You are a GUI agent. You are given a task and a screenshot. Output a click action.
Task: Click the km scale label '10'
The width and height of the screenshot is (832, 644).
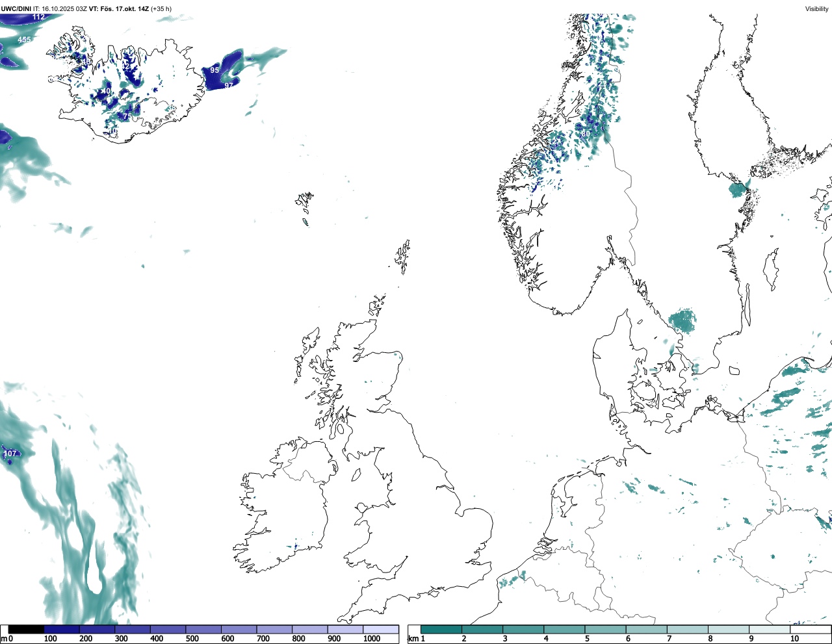click(x=794, y=639)
